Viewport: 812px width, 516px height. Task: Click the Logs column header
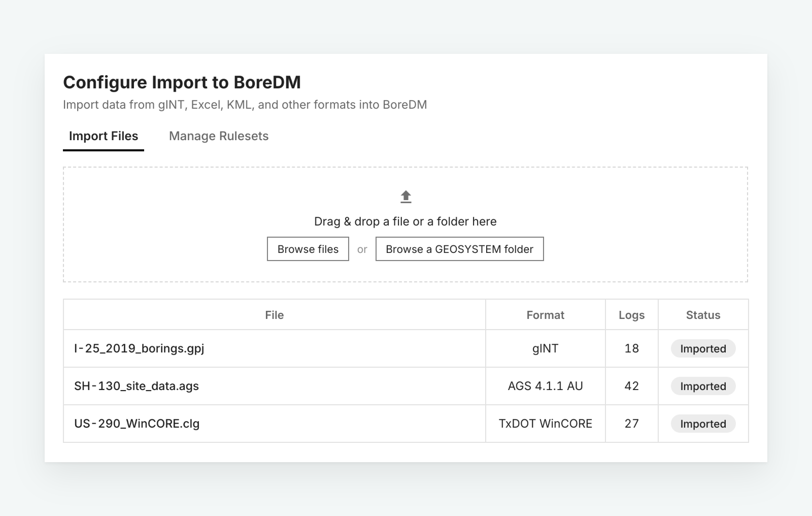tap(632, 315)
